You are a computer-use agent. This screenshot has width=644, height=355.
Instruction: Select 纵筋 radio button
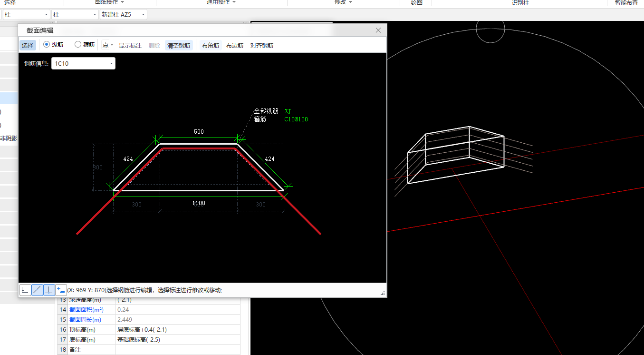[x=47, y=45]
